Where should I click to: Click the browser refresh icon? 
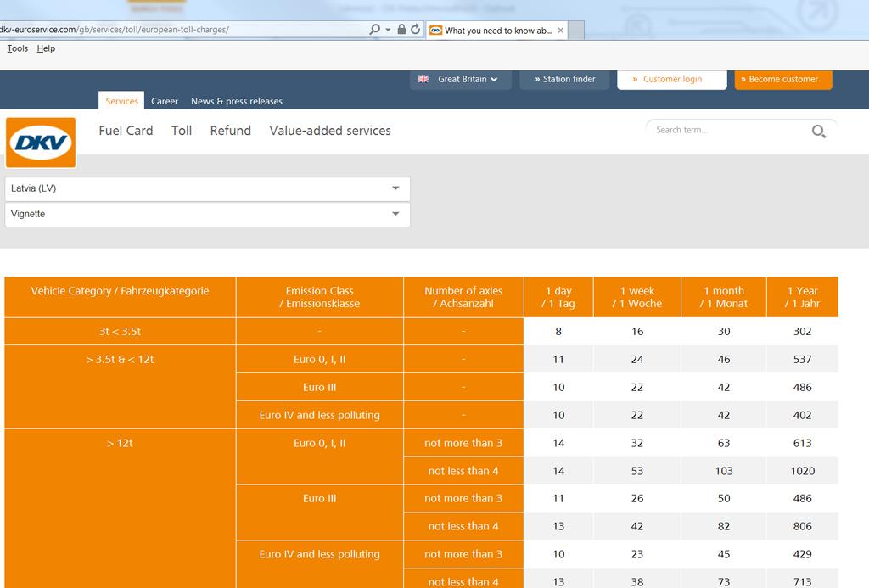tap(415, 30)
